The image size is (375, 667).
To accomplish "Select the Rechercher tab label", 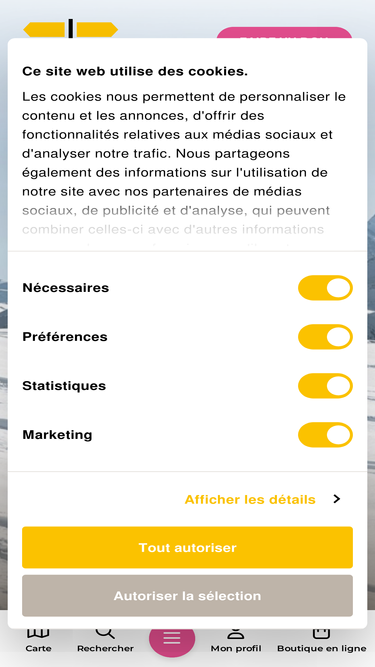I will tap(105, 649).
